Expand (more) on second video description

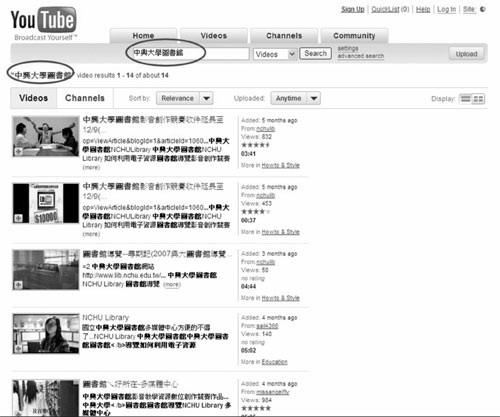pyautogui.click(x=91, y=234)
